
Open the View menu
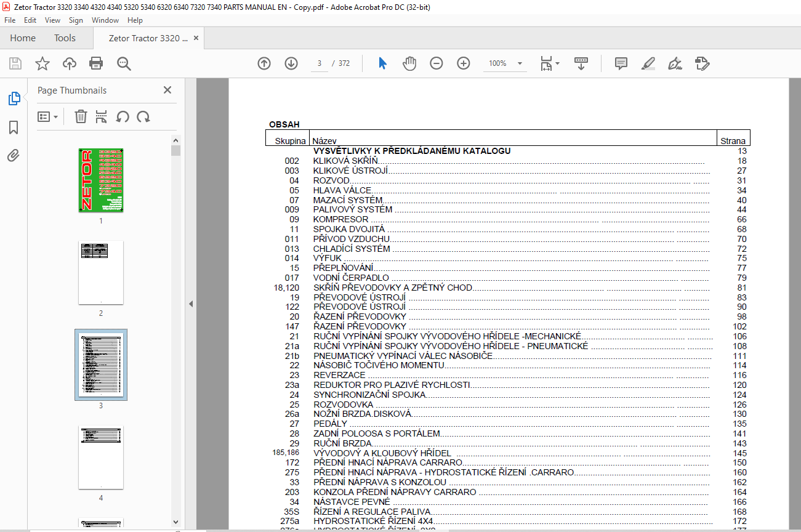pyautogui.click(x=52, y=20)
